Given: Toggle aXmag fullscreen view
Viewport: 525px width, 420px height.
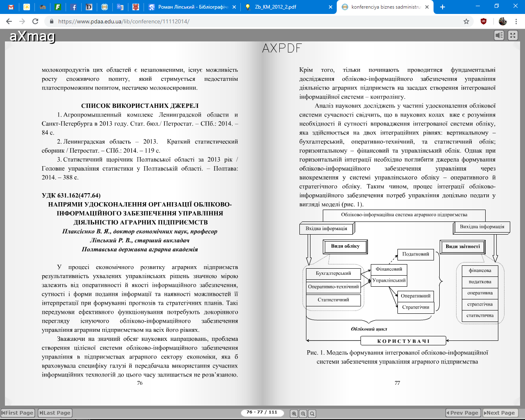Looking at the screenshot, I should point(513,35).
